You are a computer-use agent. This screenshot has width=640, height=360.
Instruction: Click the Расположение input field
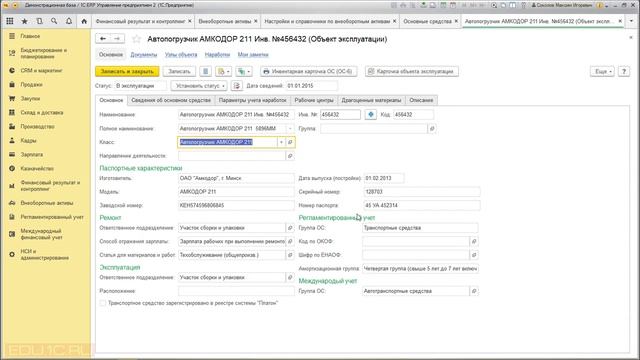[236, 291]
